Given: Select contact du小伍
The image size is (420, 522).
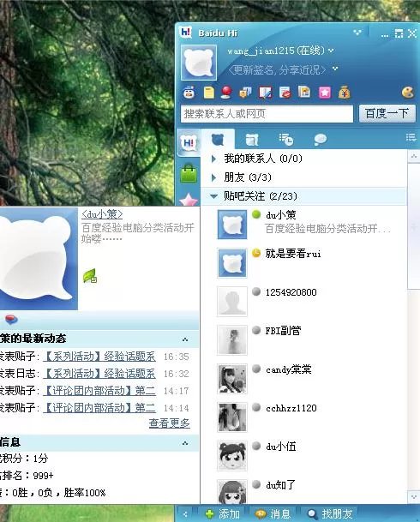Looking at the screenshot, I should pyautogui.click(x=303, y=456).
